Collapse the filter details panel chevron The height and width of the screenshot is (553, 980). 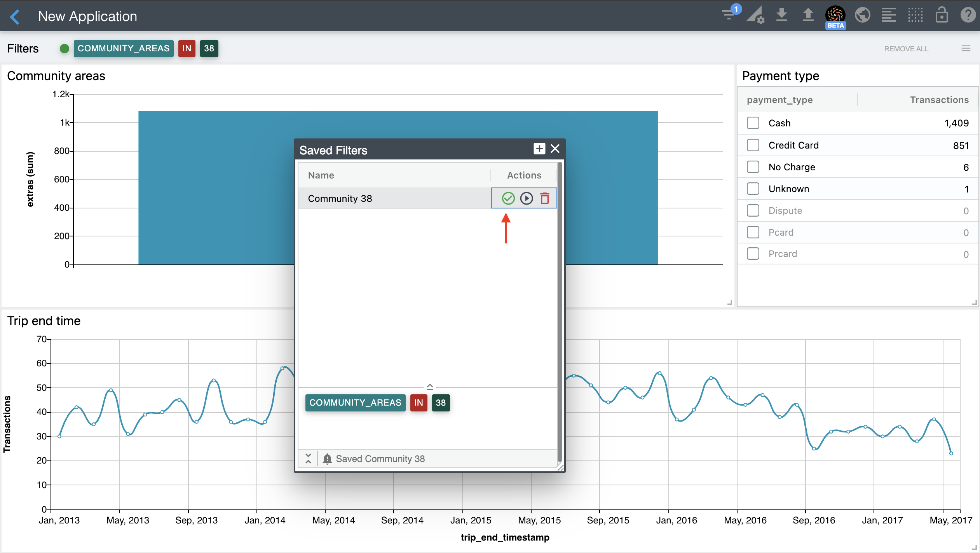point(429,387)
